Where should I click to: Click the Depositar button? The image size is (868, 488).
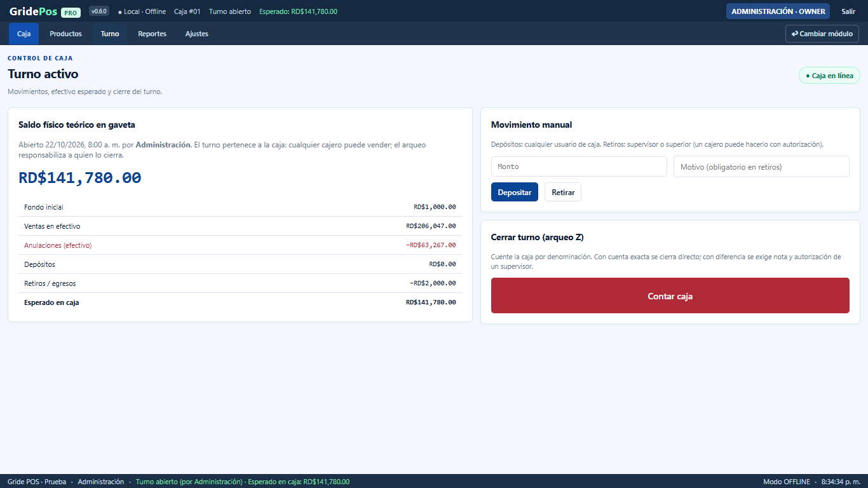pyautogui.click(x=515, y=192)
